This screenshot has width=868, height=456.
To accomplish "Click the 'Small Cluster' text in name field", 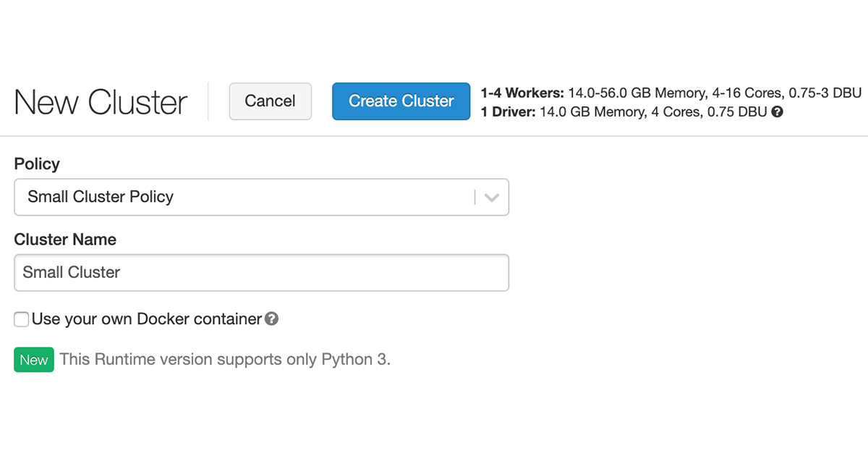I will tap(72, 273).
